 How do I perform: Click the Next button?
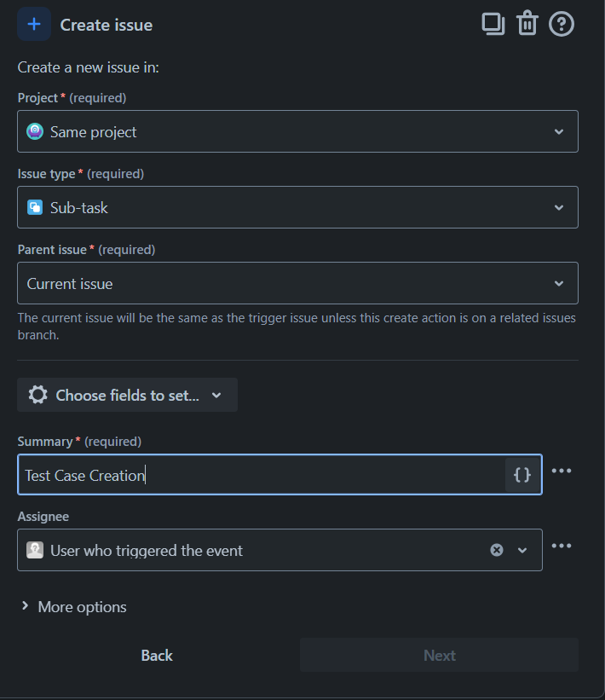point(439,655)
